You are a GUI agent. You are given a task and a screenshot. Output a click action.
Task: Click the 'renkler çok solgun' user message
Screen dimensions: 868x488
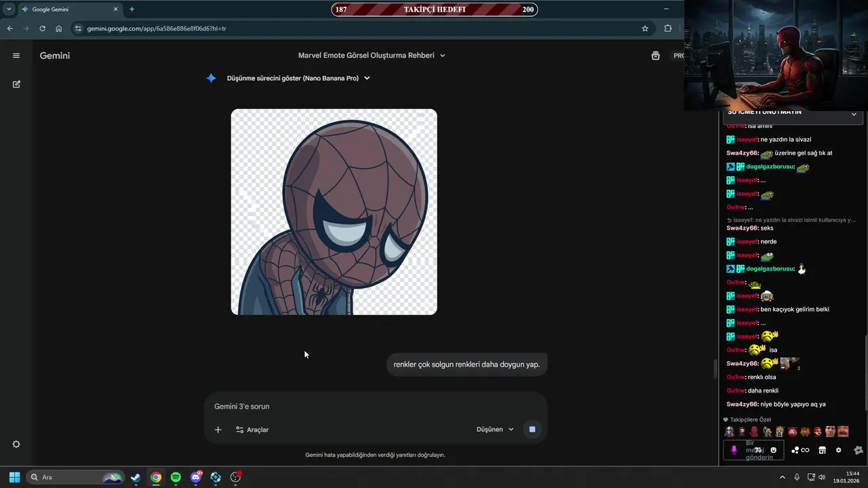tap(467, 364)
